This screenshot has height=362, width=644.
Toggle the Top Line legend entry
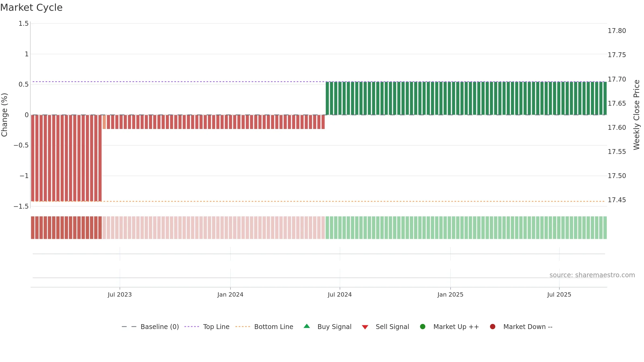click(x=207, y=327)
